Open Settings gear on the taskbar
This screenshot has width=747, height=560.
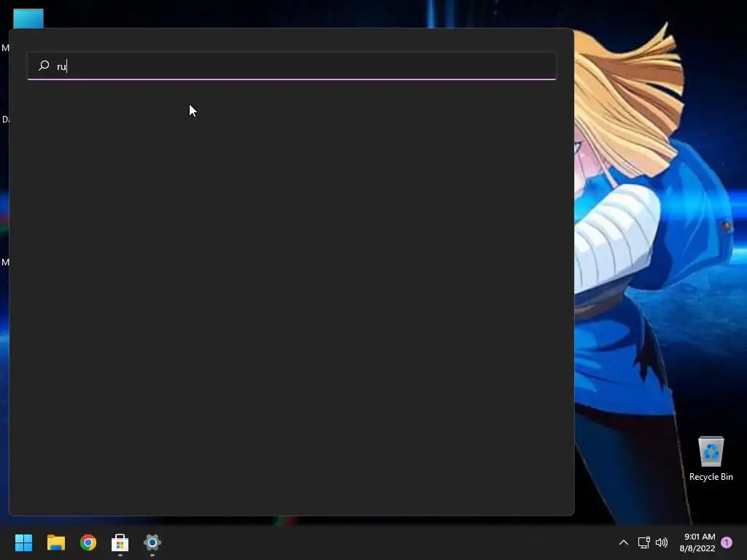tap(152, 542)
